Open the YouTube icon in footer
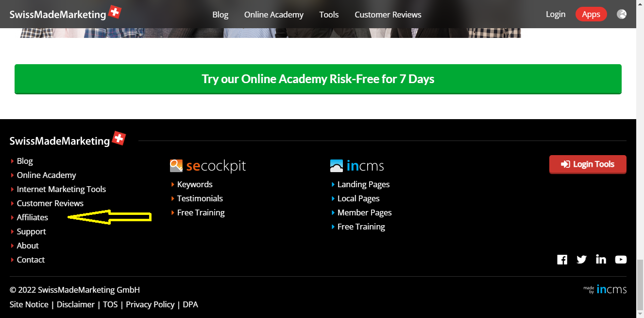 pos(621,260)
